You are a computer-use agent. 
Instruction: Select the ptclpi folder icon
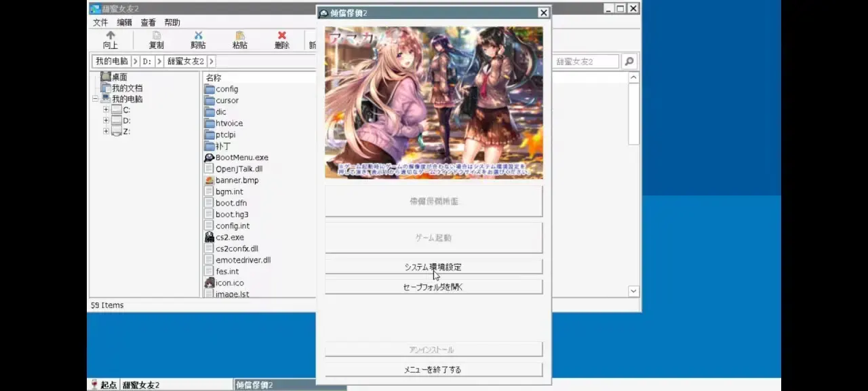210,135
